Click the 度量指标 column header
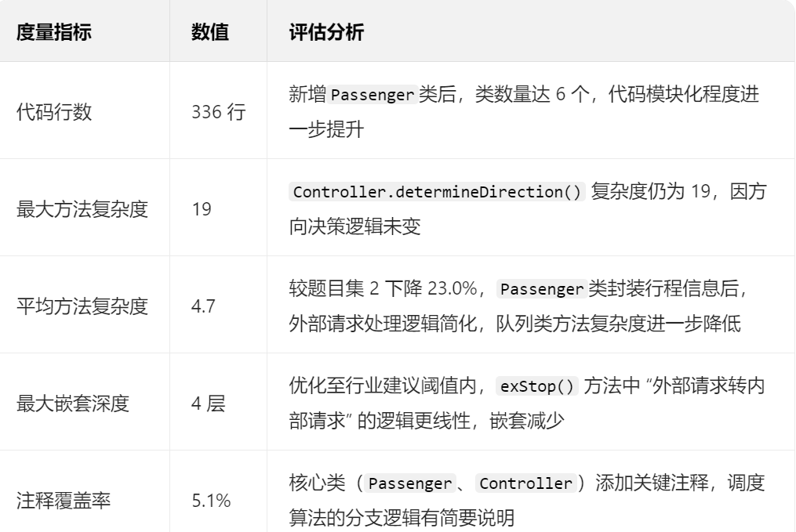Image resolution: width=796 pixels, height=532 pixels. 54,32
